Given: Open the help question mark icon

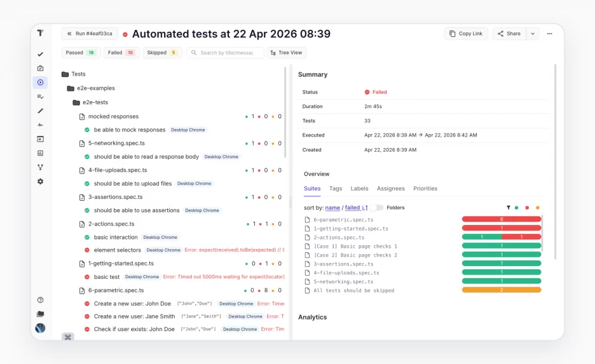Looking at the screenshot, I should (x=40, y=300).
